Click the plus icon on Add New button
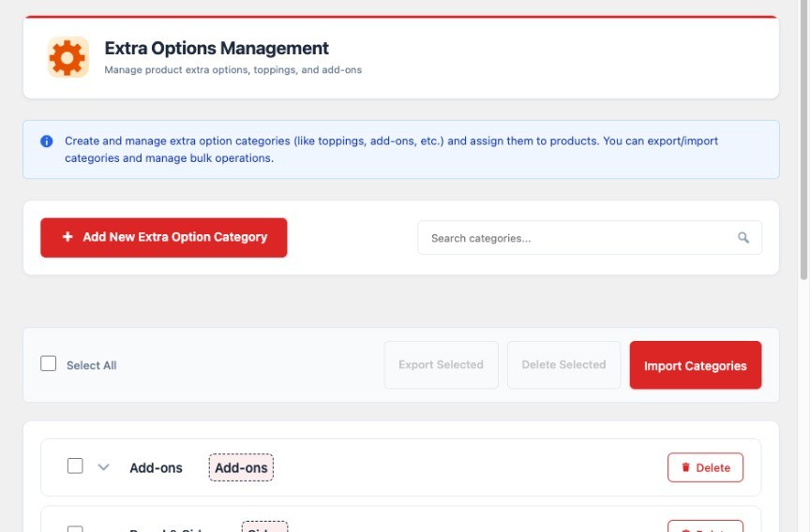 67,237
